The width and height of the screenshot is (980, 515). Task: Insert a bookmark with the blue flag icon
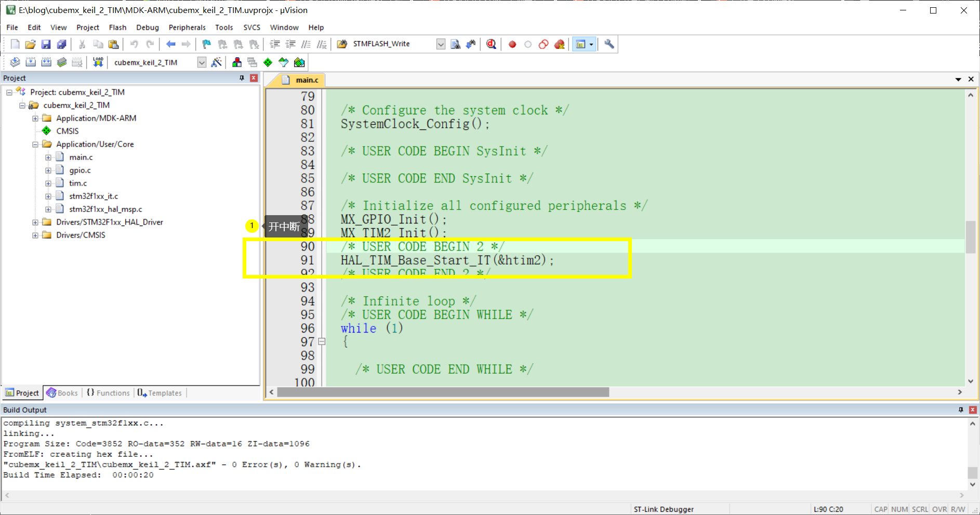pyautogui.click(x=206, y=44)
